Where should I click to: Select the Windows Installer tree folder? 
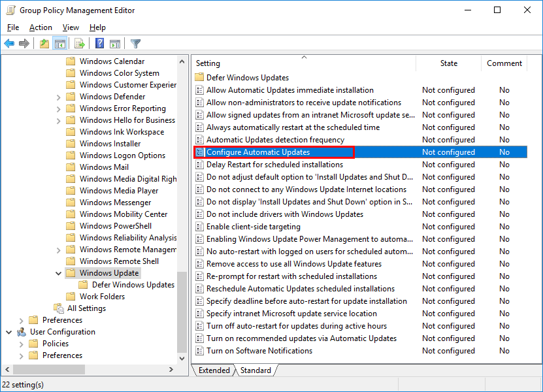[110, 143]
